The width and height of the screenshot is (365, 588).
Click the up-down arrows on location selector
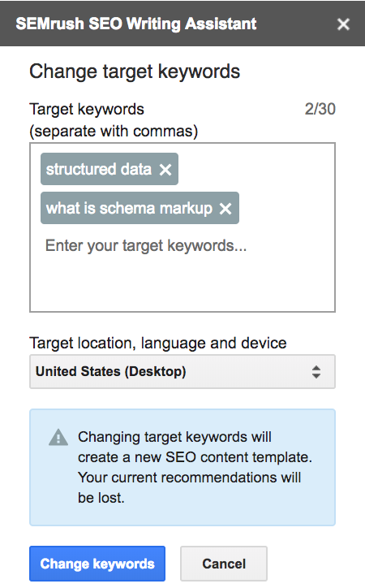click(x=316, y=372)
